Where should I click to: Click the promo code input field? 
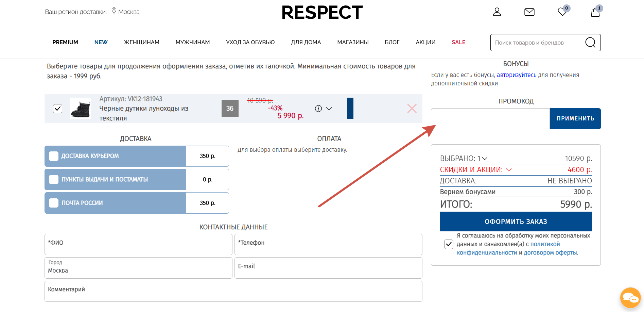coord(490,119)
